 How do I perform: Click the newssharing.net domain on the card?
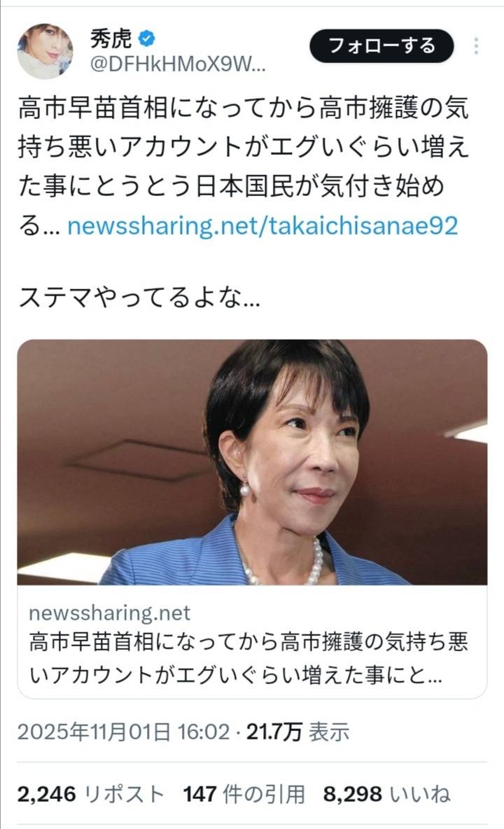click(x=109, y=613)
